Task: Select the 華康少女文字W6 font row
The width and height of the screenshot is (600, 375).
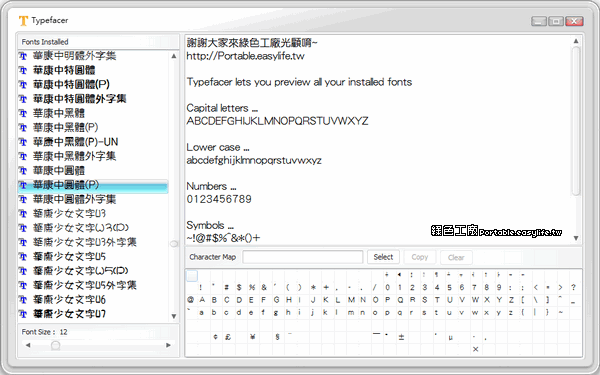Action: [x=93, y=300]
